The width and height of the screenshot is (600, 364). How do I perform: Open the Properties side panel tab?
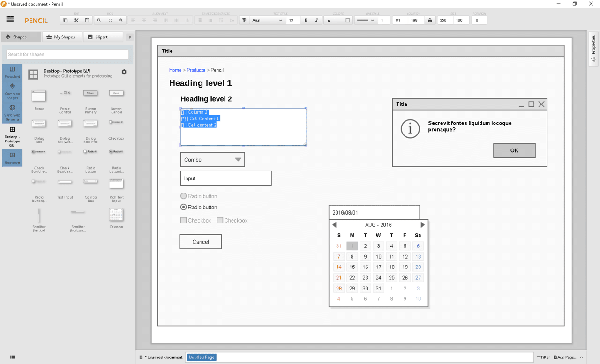click(x=593, y=48)
